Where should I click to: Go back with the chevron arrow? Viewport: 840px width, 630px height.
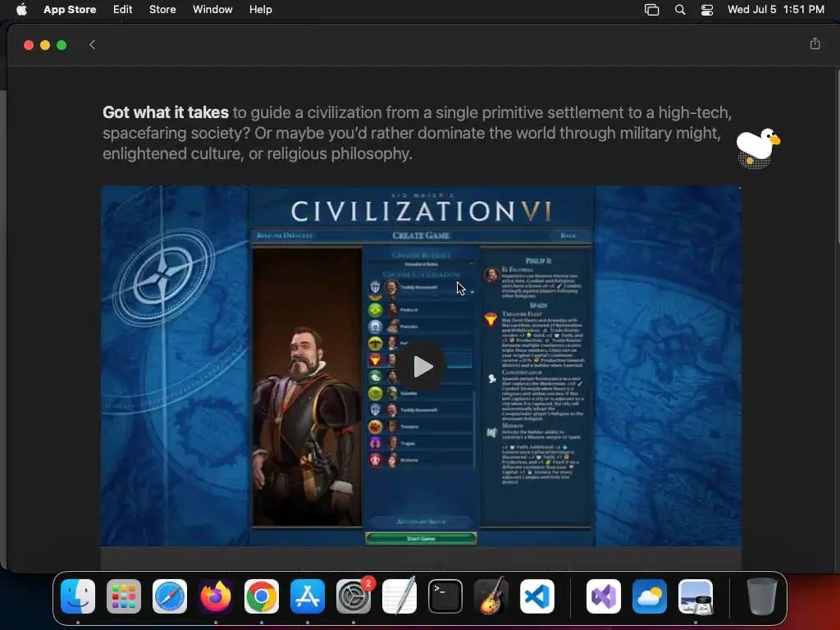pyautogui.click(x=92, y=45)
